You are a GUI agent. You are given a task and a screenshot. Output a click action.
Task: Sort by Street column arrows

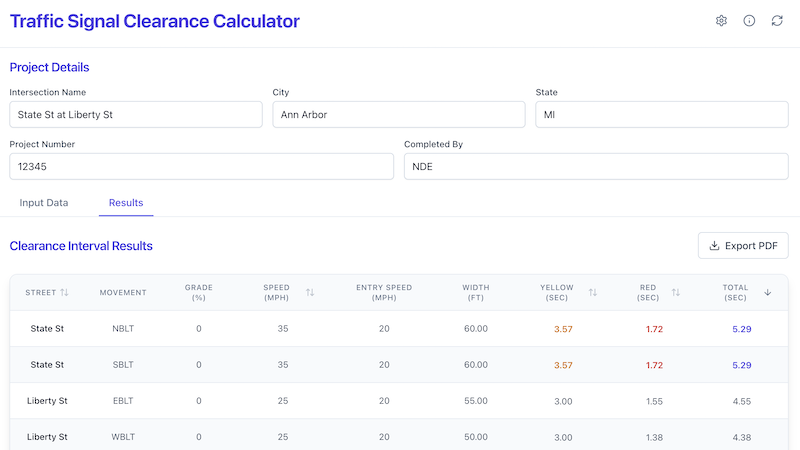coord(64,292)
